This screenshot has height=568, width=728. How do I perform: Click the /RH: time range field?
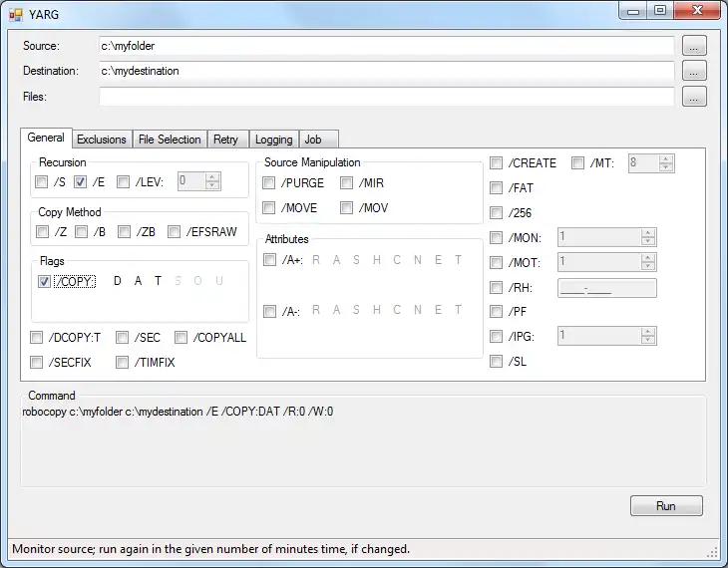[606, 288]
